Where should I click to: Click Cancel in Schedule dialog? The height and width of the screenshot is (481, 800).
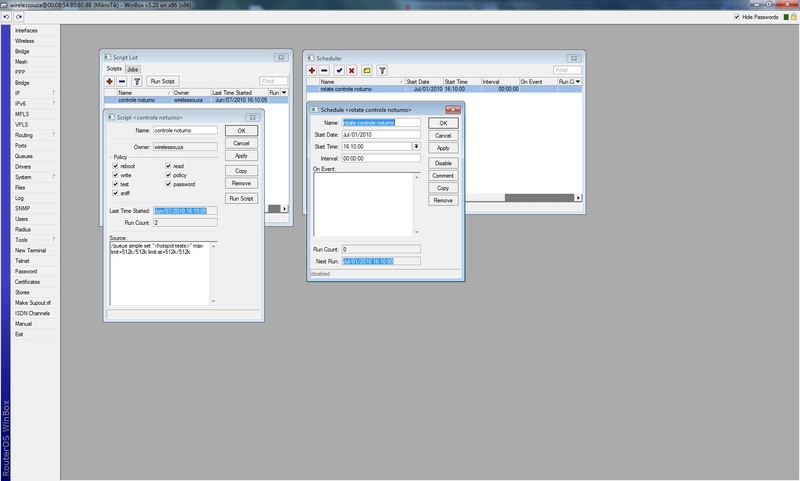443,136
